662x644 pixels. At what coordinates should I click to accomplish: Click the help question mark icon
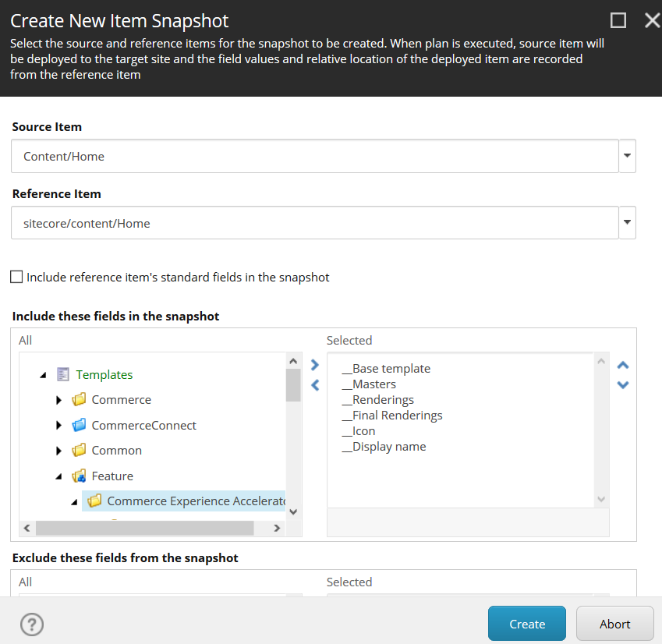tap(32, 624)
